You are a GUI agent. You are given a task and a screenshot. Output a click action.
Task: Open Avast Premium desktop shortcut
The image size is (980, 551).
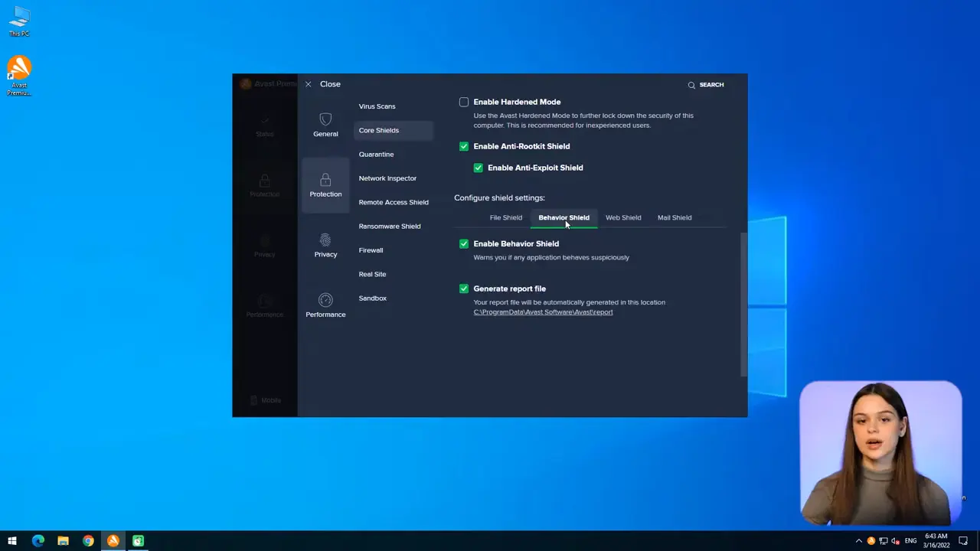pos(19,76)
